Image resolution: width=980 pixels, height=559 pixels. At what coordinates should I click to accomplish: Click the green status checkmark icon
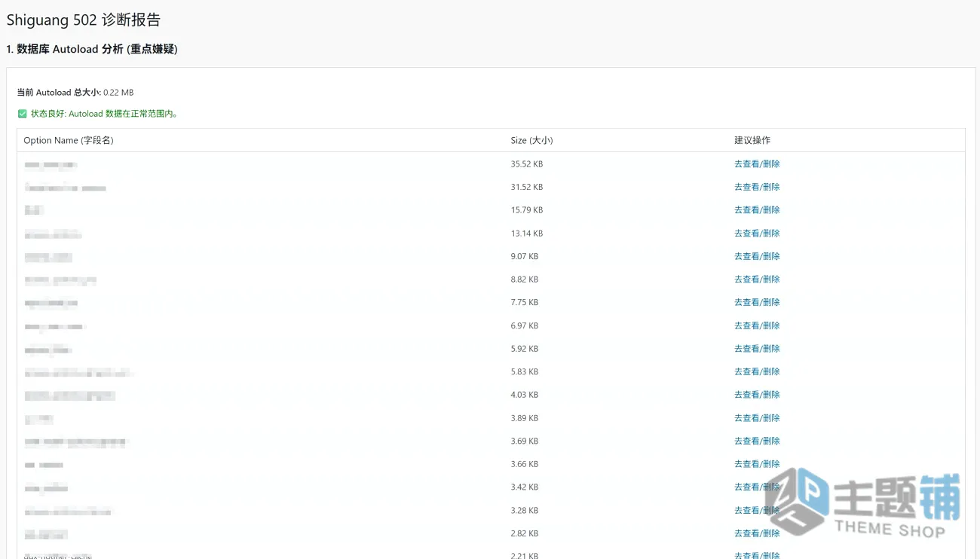22,114
